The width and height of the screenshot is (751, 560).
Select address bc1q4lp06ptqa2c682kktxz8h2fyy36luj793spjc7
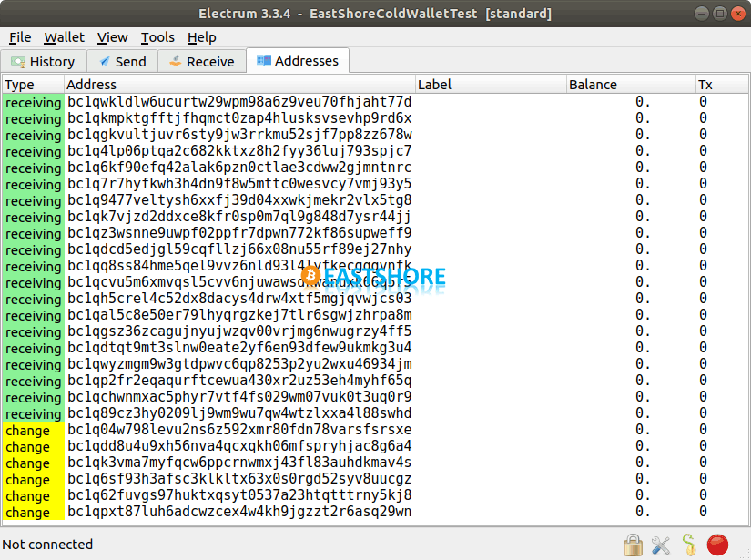[239, 151]
